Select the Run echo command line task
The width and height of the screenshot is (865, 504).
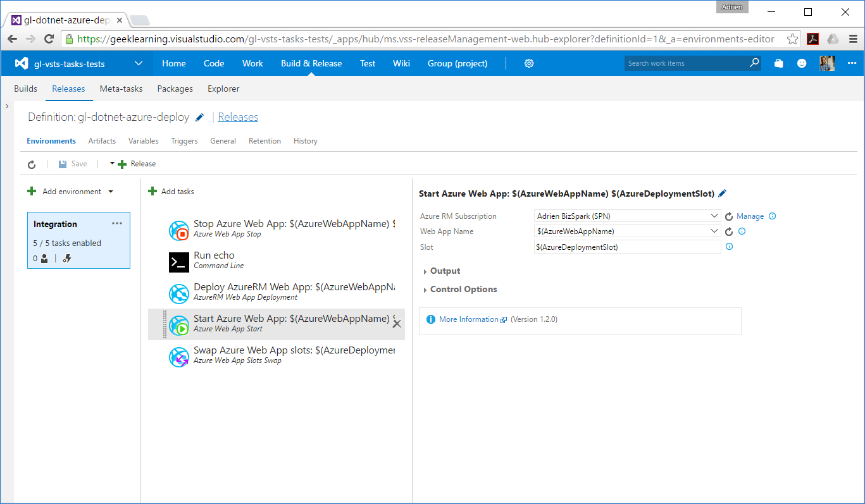click(276, 261)
